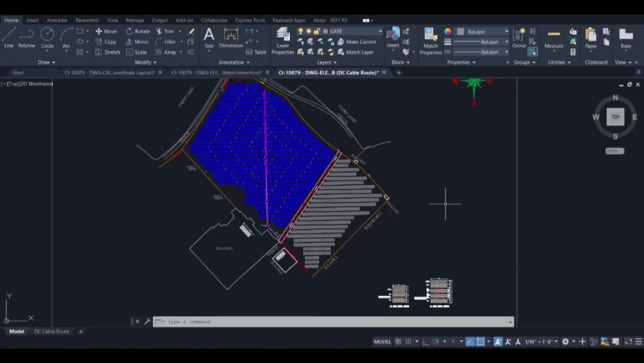644x363 pixels.
Task: Open the object color wheel swatch
Action: click(x=448, y=32)
